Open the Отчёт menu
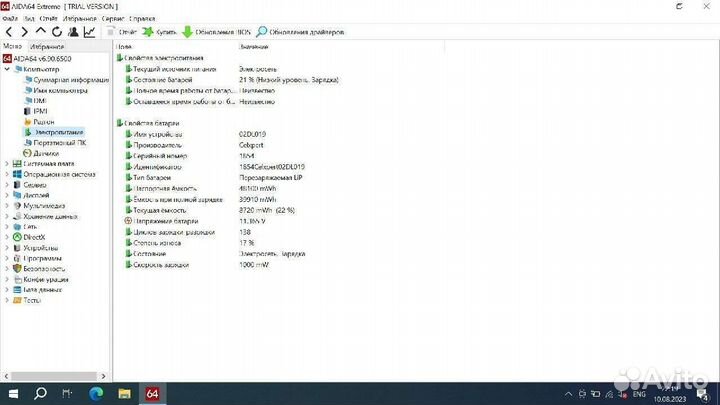Screen dimensions: 720x405 click(x=49, y=18)
